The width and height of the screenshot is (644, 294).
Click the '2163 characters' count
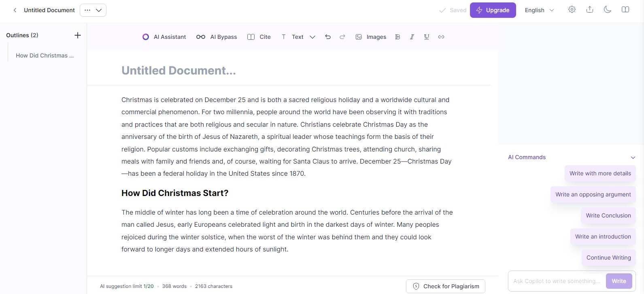(214, 286)
